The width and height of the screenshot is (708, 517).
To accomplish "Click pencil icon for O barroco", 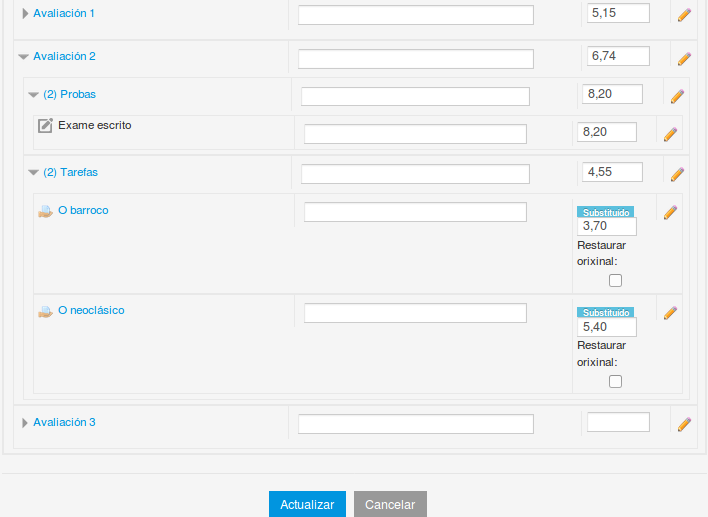I will pos(671,212).
